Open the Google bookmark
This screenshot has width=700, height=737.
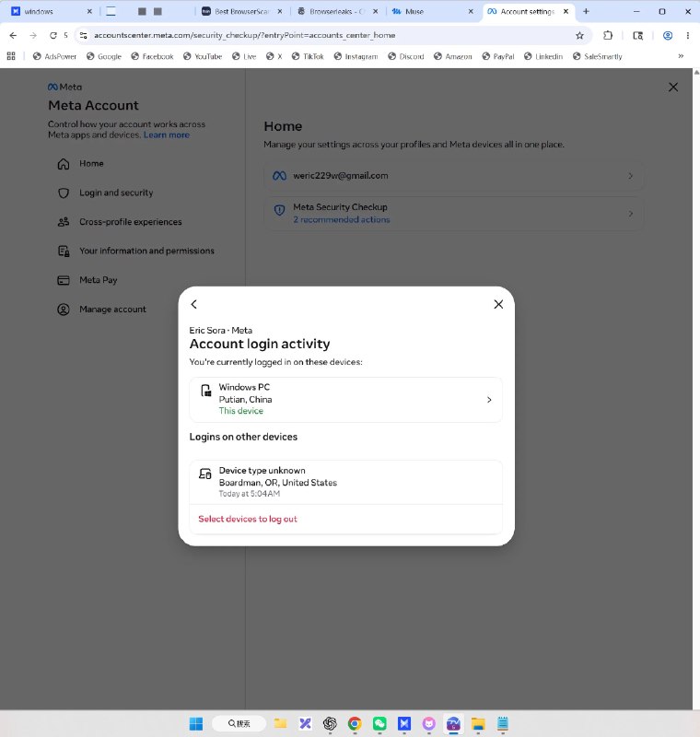click(104, 56)
